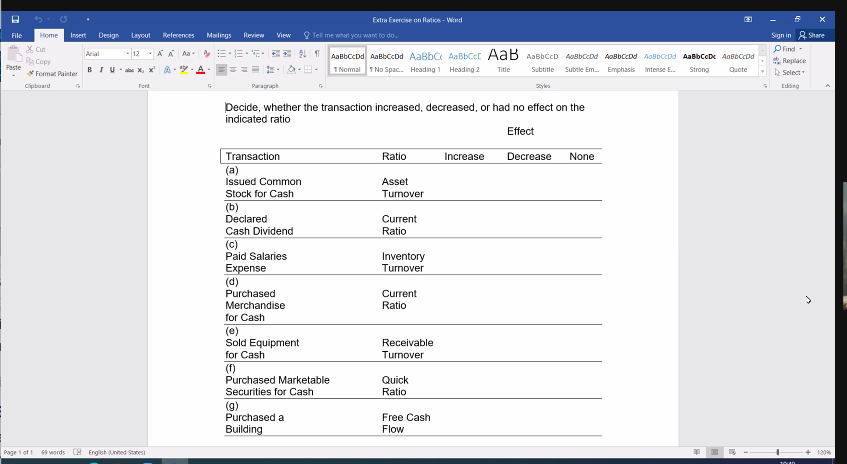Select Print Layout view
The image size is (847, 464).
click(715, 452)
